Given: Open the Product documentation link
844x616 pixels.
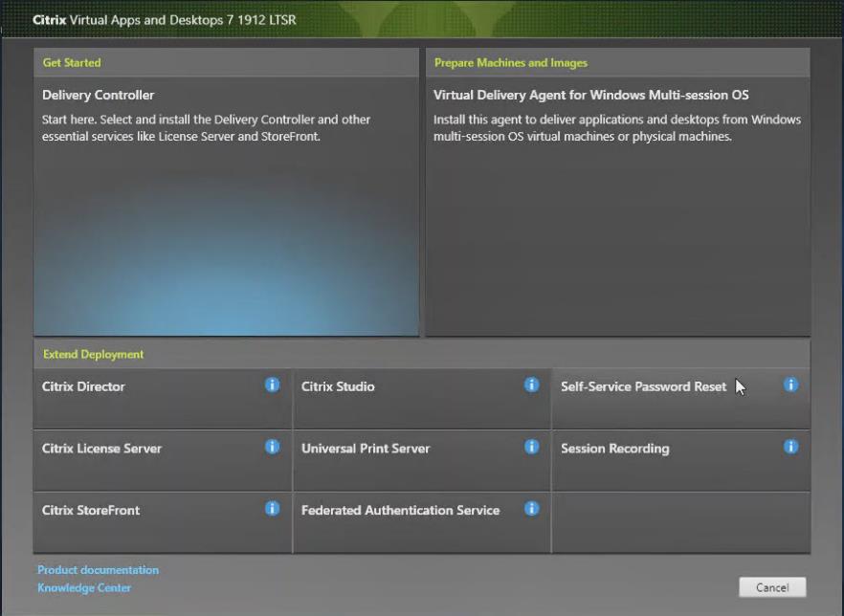Looking at the screenshot, I should [x=98, y=570].
